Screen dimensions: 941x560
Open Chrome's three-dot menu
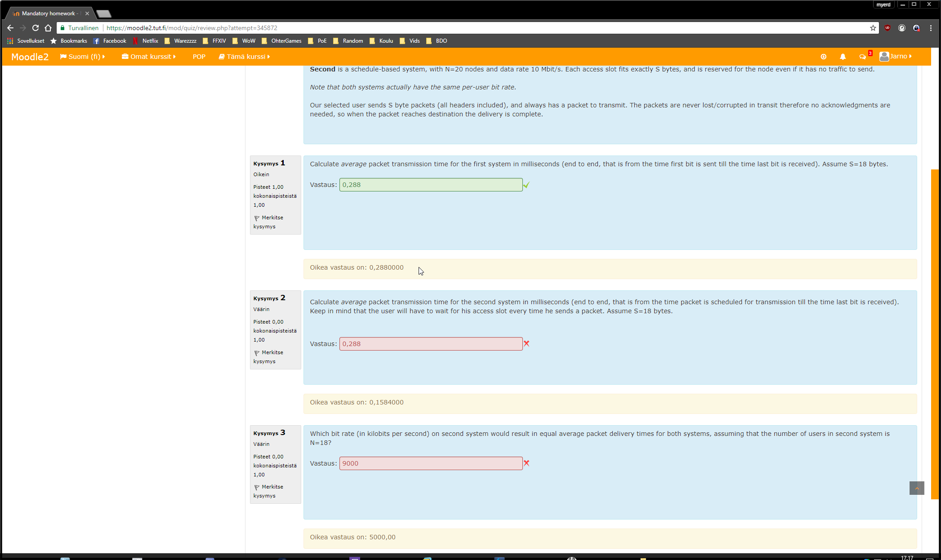(x=931, y=28)
